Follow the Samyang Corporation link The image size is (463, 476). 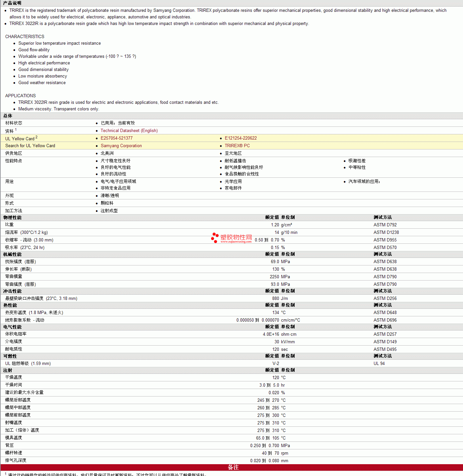[121, 146]
